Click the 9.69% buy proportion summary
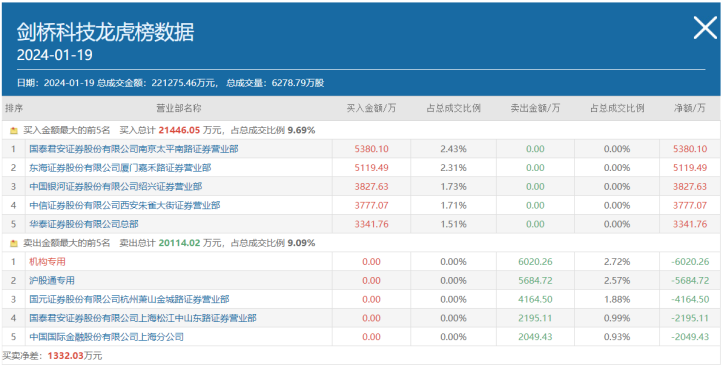 click(x=301, y=131)
